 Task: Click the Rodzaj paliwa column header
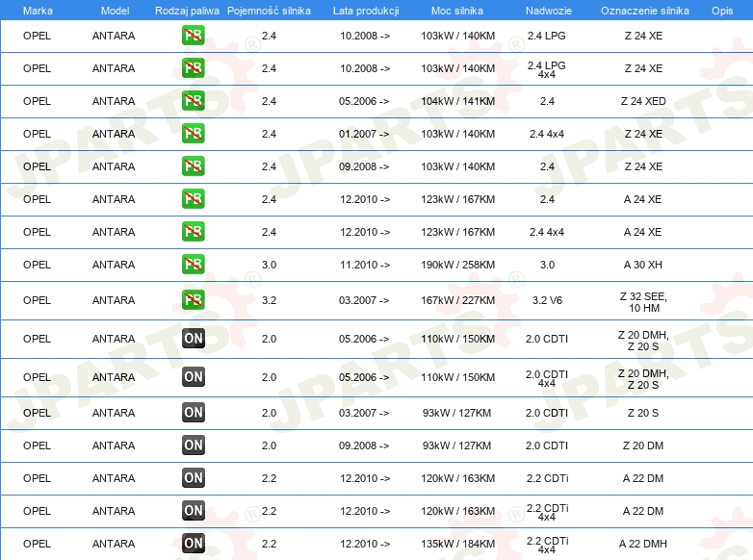coord(187,10)
